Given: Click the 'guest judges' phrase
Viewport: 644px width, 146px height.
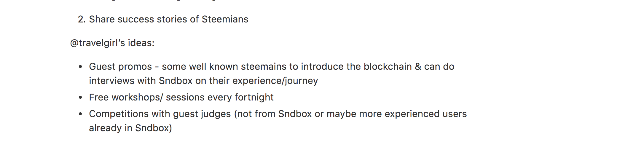Looking at the screenshot, I should [202, 114].
